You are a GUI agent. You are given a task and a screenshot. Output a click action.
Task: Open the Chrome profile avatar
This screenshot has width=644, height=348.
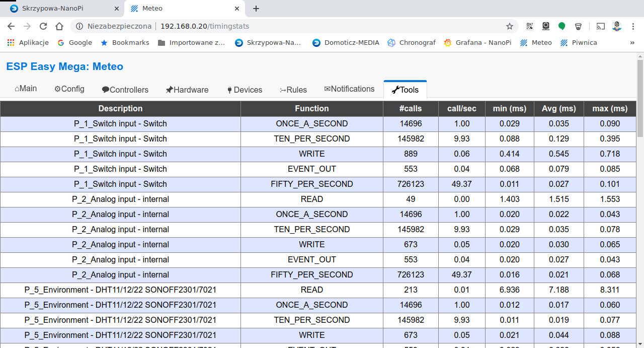tap(617, 26)
